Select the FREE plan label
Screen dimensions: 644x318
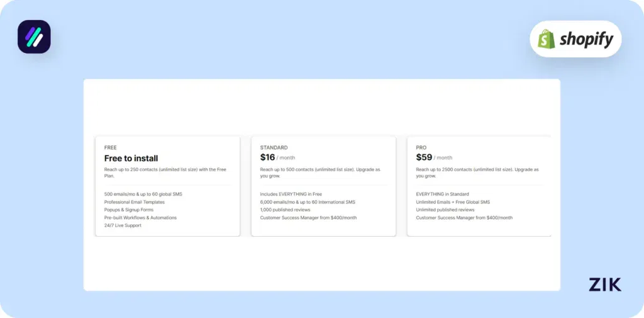click(x=111, y=148)
